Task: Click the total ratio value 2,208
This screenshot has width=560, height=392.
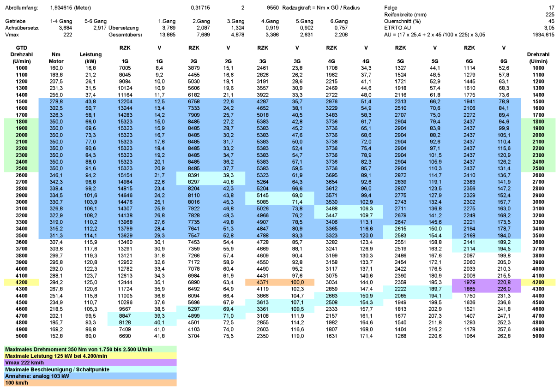Action: pyautogui.click(x=341, y=35)
